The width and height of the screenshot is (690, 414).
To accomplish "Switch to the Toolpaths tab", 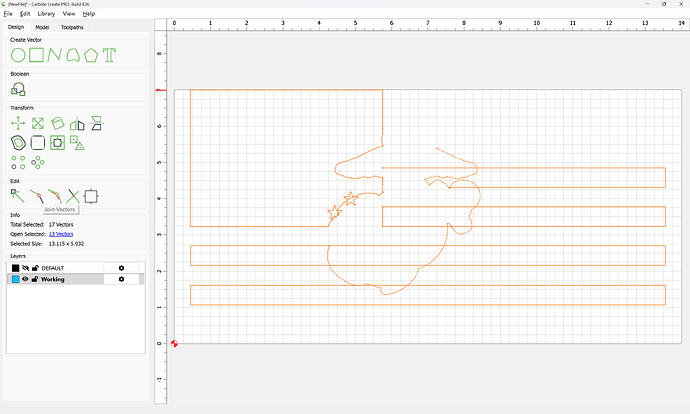I will [73, 27].
